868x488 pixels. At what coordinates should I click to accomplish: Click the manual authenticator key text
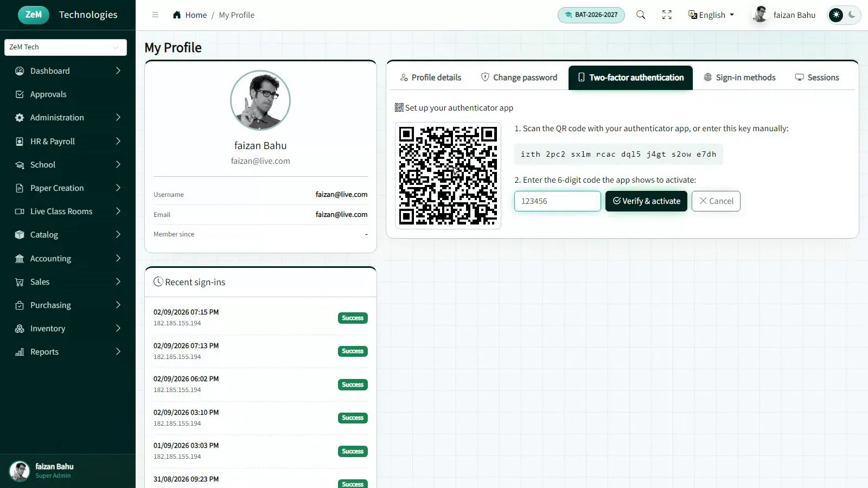click(618, 155)
